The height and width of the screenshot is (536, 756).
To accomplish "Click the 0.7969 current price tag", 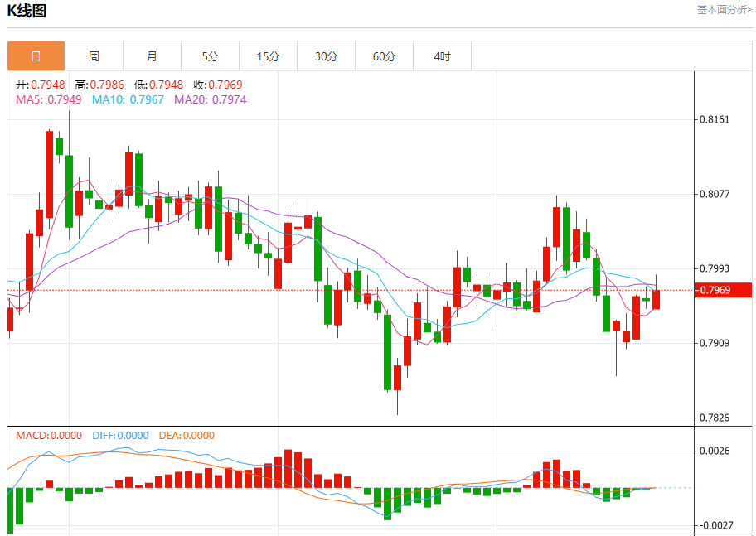I will 724,290.
